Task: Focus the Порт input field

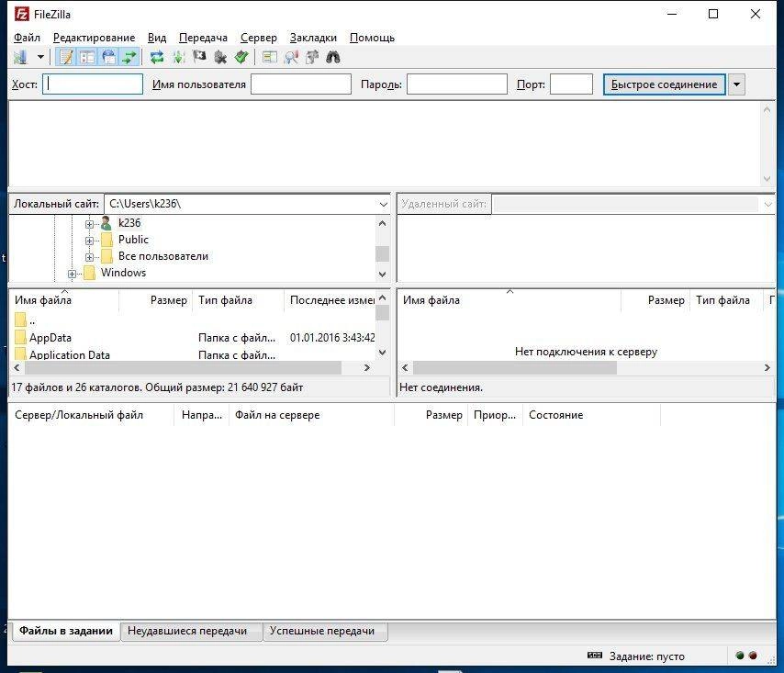Action: (572, 84)
